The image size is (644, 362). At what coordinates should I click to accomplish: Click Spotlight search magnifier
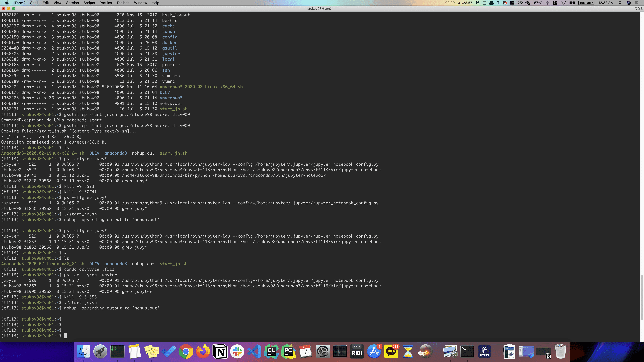[620, 3]
